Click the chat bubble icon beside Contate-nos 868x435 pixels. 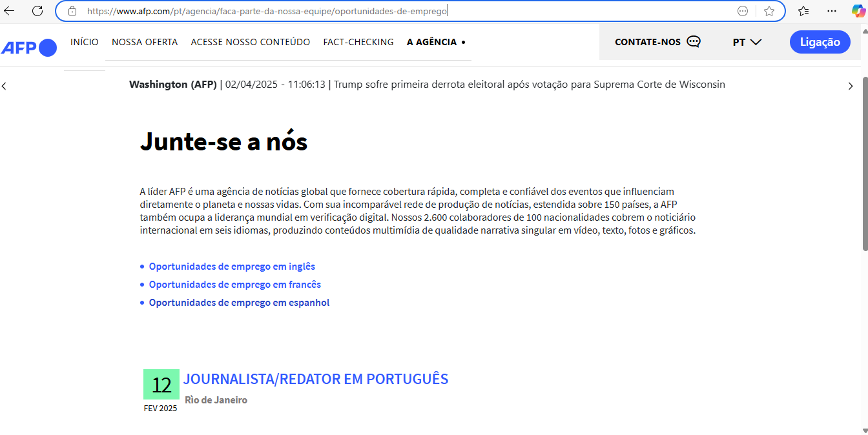[x=694, y=42]
